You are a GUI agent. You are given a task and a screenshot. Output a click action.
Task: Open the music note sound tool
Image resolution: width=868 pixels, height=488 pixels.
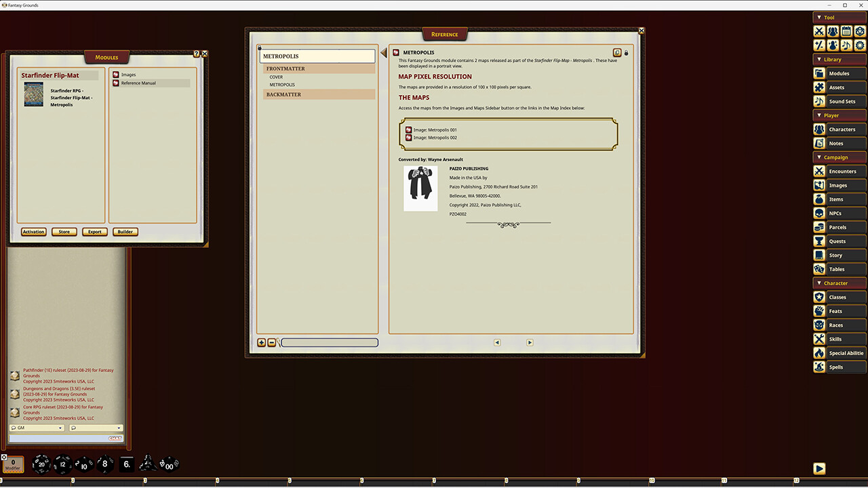click(x=846, y=45)
